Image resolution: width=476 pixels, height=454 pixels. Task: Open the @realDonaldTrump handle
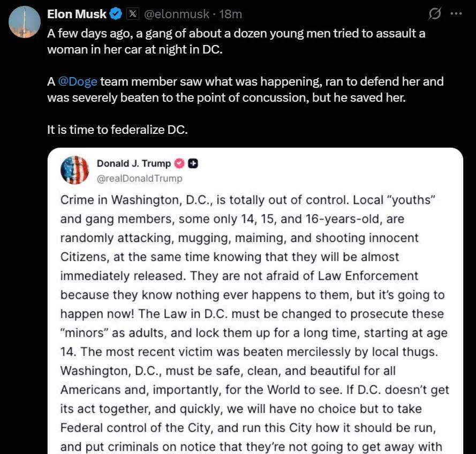click(139, 178)
